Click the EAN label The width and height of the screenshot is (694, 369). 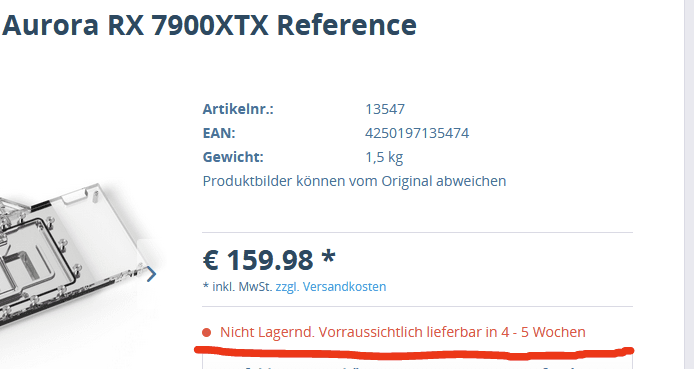click(x=219, y=133)
